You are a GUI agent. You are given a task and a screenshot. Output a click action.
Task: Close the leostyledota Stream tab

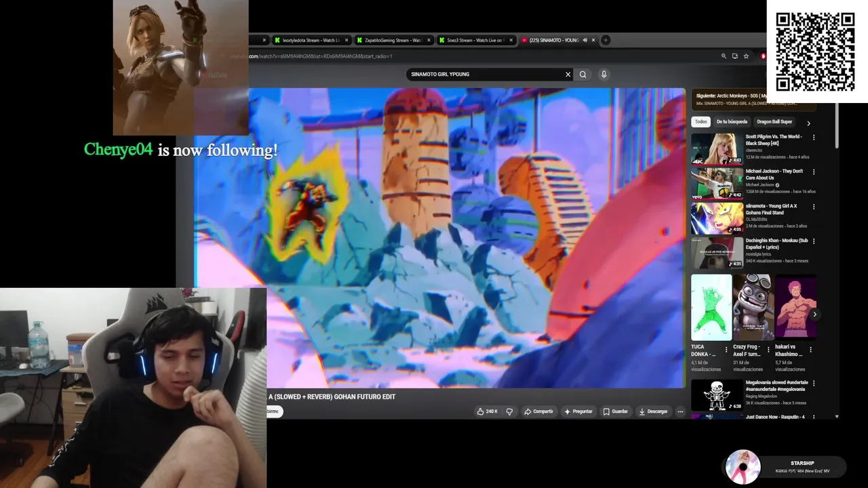346,40
